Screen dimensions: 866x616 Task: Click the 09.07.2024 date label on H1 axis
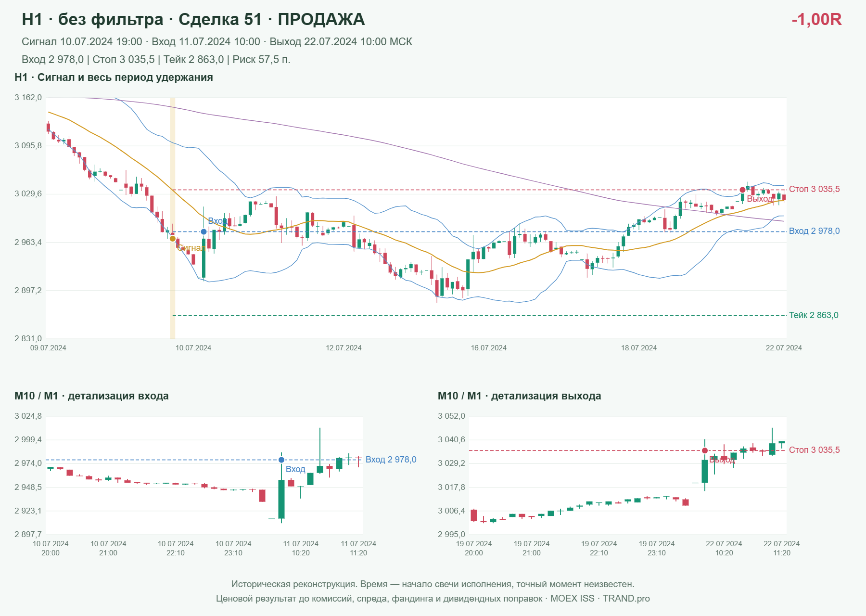(x=48, y=348)
